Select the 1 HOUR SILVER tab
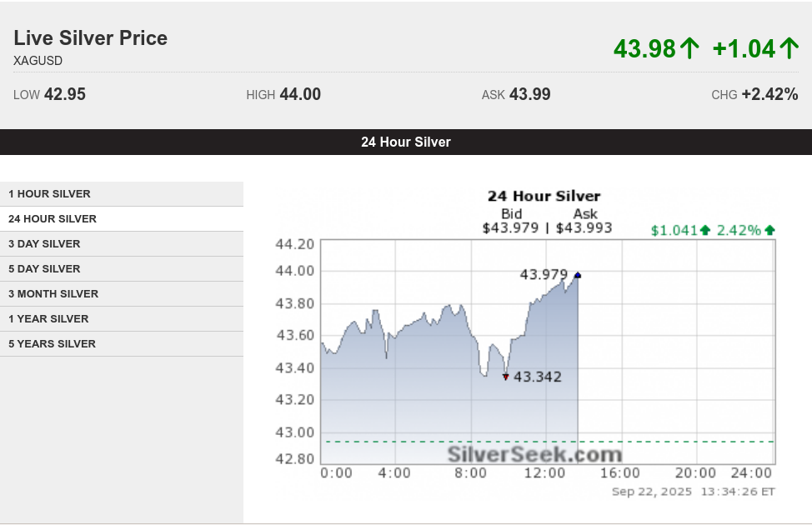This screenshot has width=812, height=525. 122,193
